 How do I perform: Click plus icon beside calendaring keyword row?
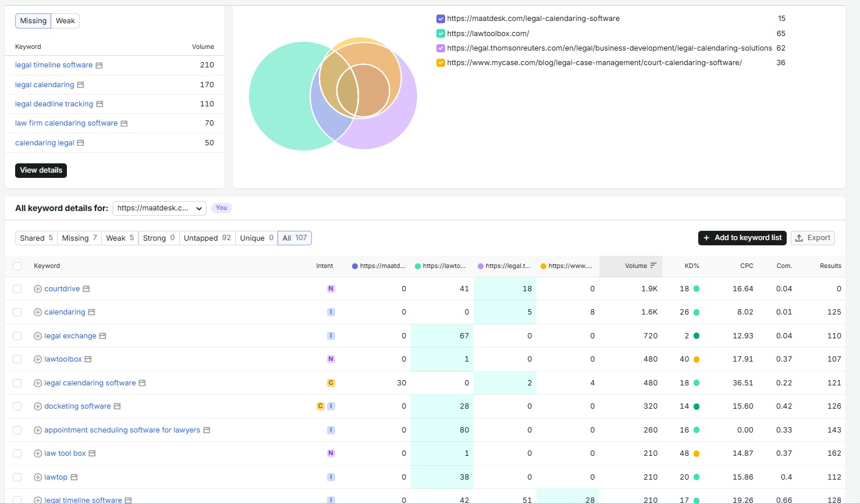click(x=38, y=312)
